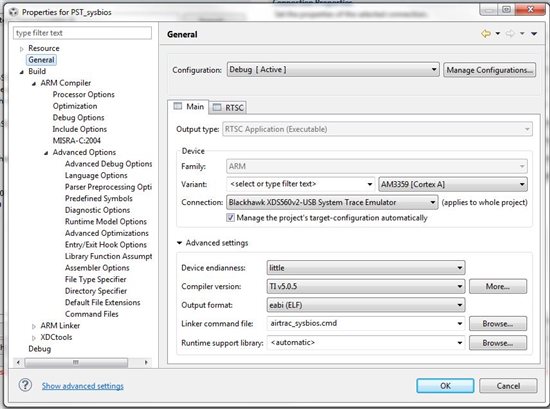Open forward history dropdown arrow

(x=522, y=34)
